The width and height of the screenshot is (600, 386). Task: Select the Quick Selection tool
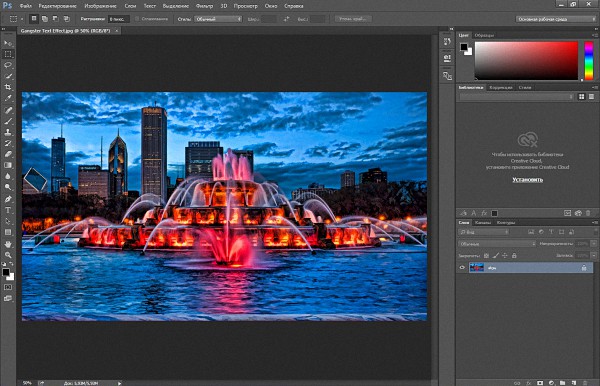click(8, 76)
